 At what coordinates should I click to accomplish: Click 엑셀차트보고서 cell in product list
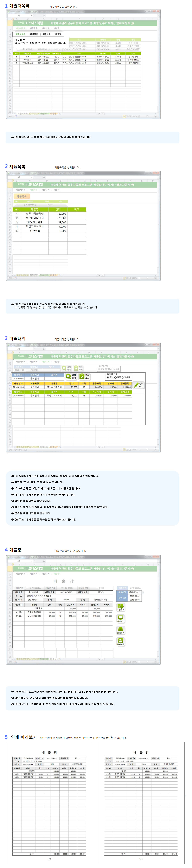[35, 227]
